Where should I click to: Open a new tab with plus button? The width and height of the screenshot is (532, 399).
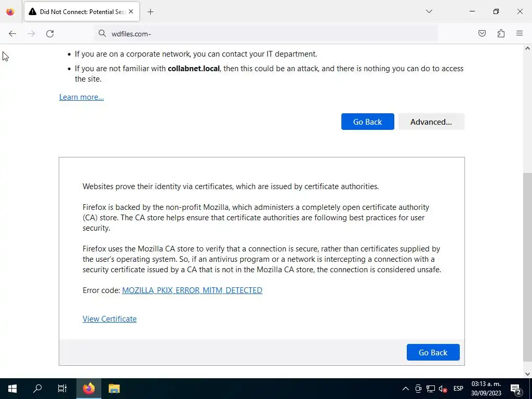coord(150,12)
